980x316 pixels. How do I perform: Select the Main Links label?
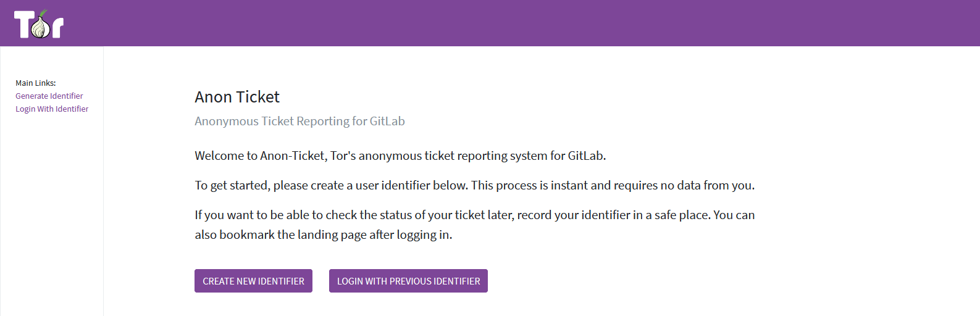36,83
